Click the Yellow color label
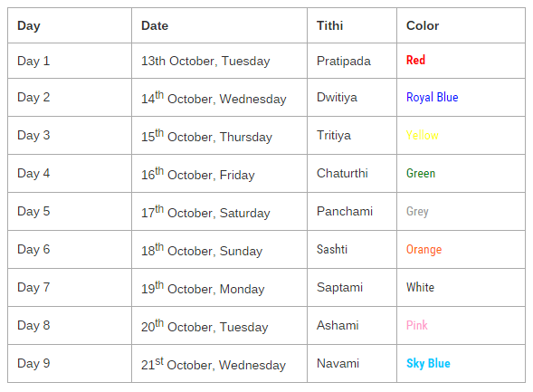Screen dimensions: 533x392 [x=423, y=135]
